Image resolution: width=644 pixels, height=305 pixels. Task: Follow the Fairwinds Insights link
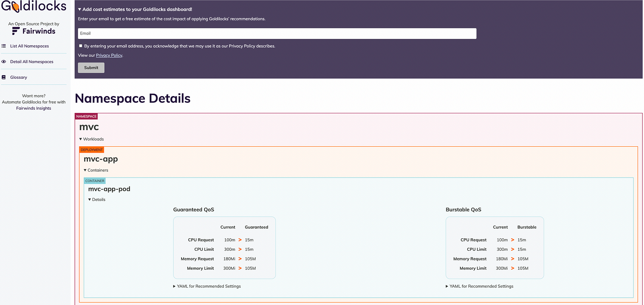click(x=33, y=108)
